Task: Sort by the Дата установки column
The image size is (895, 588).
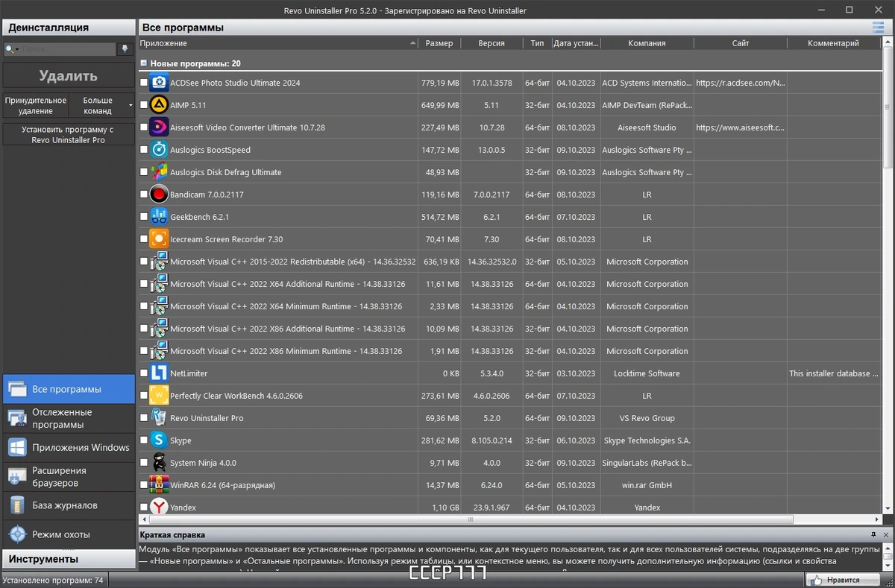Action: pos(576,43)
